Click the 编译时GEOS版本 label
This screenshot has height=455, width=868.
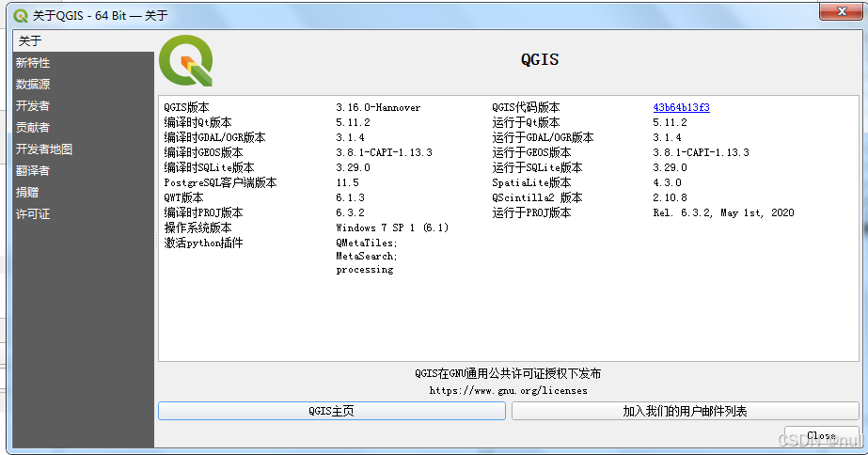tap(203, 152)
